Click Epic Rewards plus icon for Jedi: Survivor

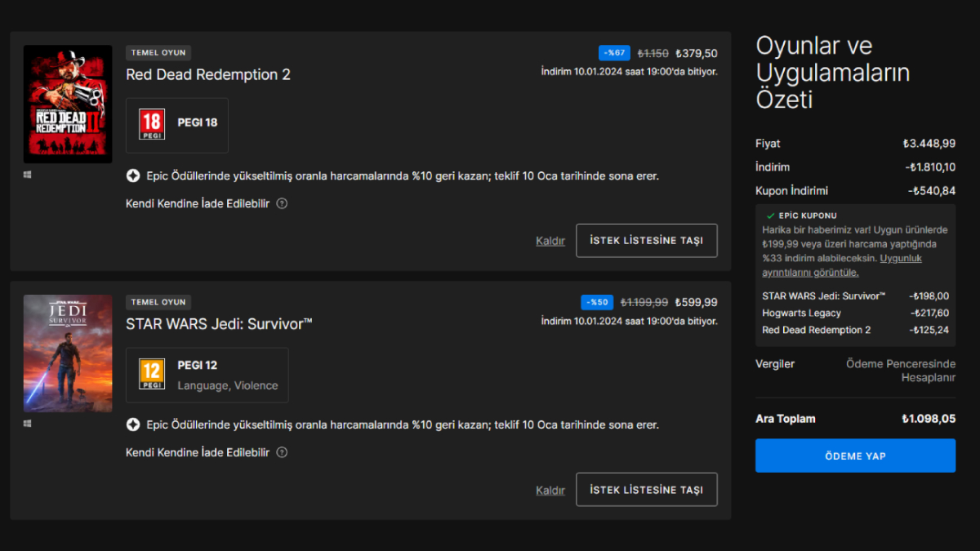coord(133,424)
